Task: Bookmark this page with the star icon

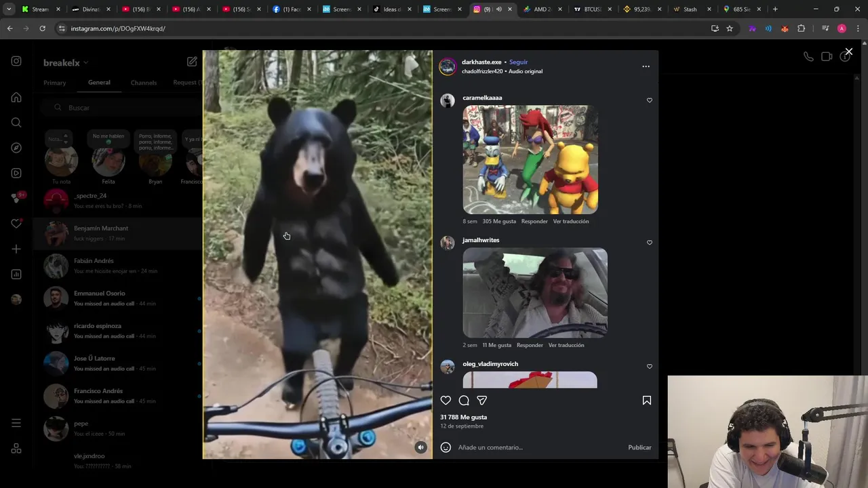Action: click(730, 28)
